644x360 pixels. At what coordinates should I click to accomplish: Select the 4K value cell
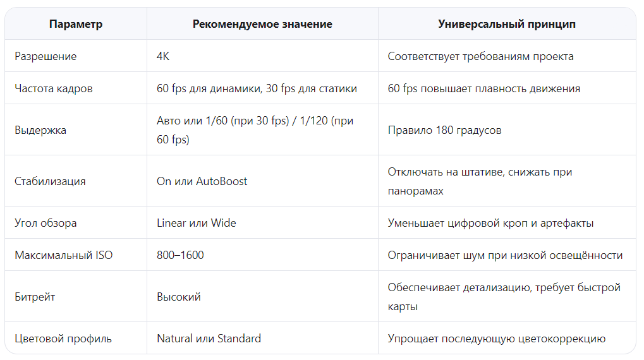point(262,56)
